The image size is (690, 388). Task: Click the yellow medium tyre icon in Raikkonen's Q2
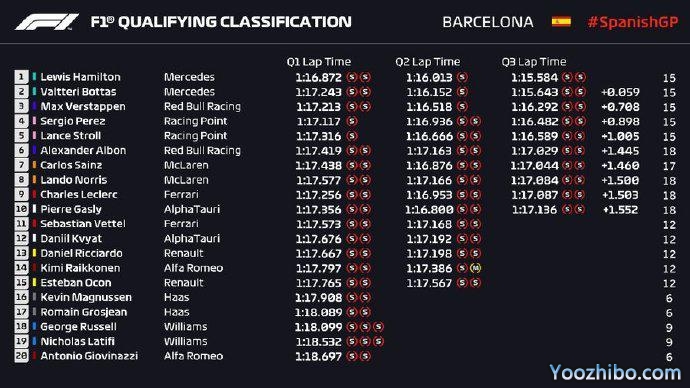pyautogui.click(x=475, y=268)
